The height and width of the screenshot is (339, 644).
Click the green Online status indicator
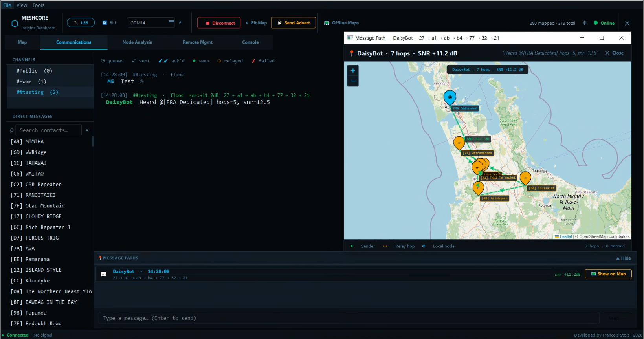(x=604, y=23)
